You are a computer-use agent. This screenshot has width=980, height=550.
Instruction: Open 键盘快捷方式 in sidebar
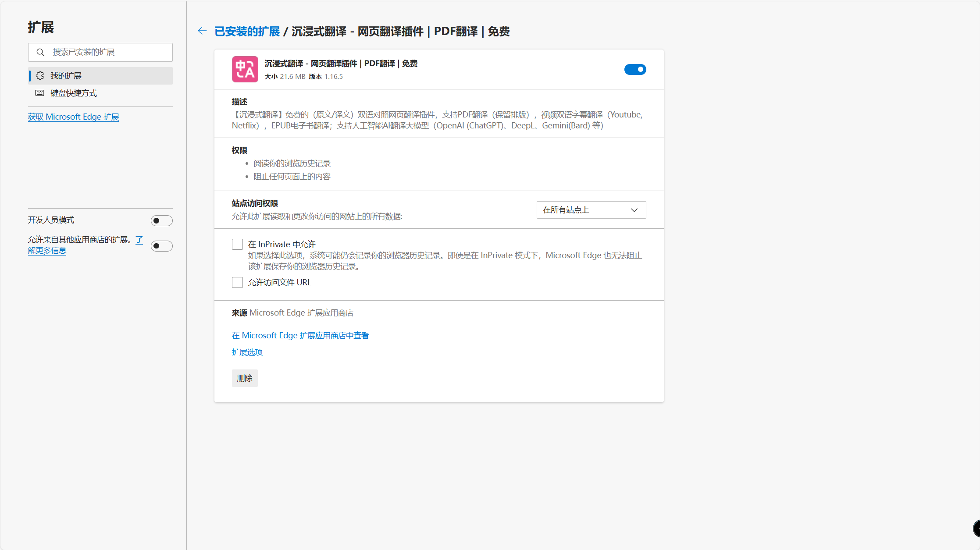click(x=100, y=93)
